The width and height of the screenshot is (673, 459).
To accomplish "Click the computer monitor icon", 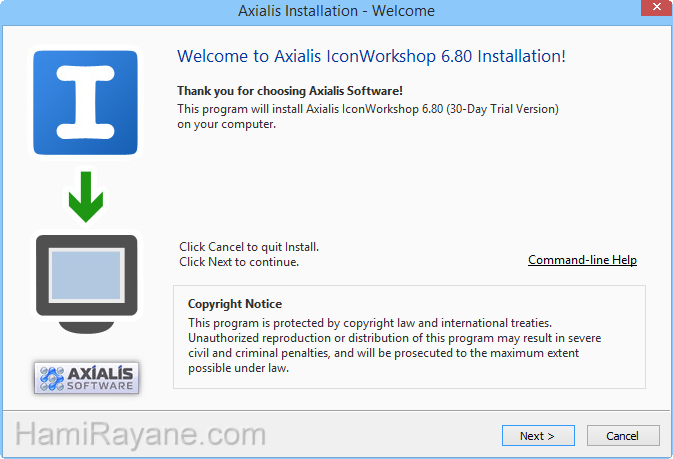I will click(86, 283).
